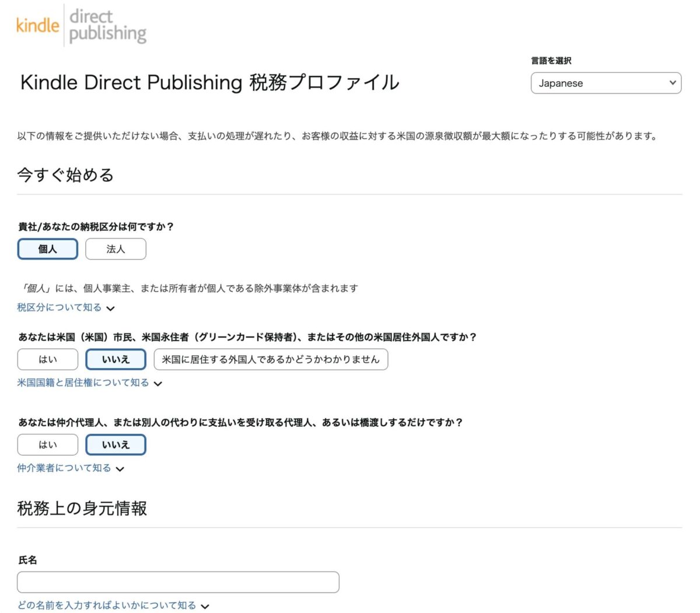Choose いいえ for intermediary agent question
The image size is (700, 613).
pyautogui.click(x=116, y=444)
